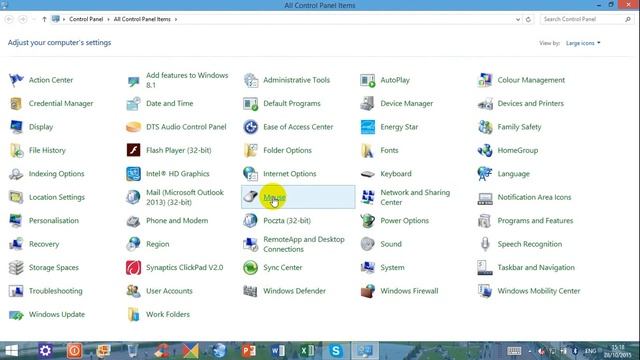Open the Windows Start button
Image resolution: width=640 pixels, height=360 pixels.
[x=11, y=351]
